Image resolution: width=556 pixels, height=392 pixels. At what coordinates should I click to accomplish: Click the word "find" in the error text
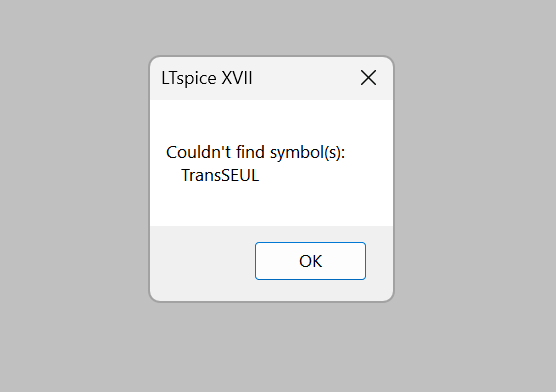click(251, 152)
